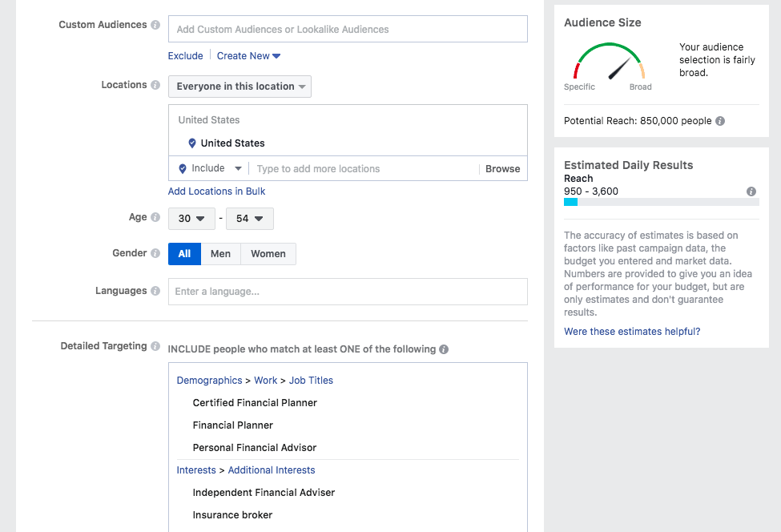
Task: Click the Enter a language field
Action: coord(348,292)
